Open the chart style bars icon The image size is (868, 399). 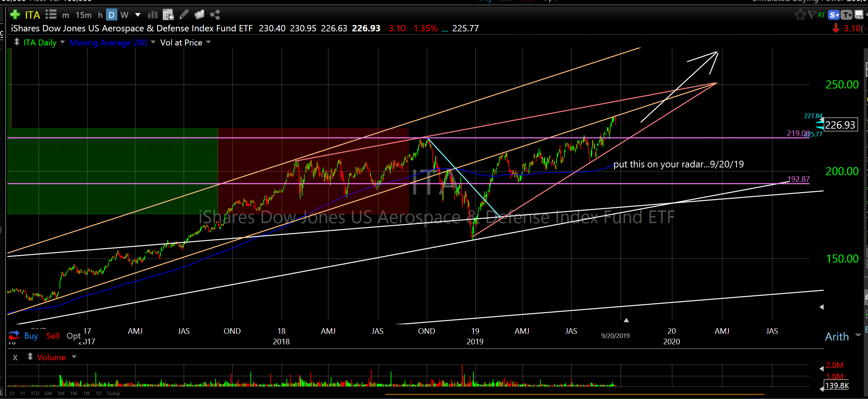pos(153,15)
